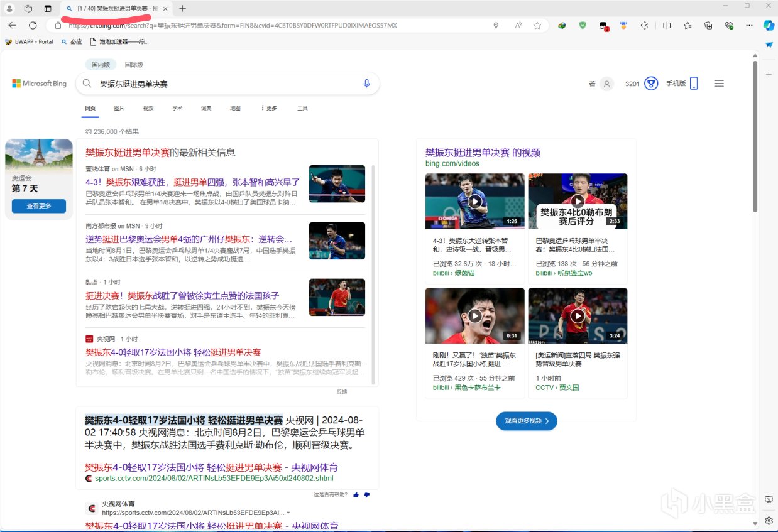Click the Bing search input field
Image resolution: width=778 pixels, height=532 pixels.
tap(226, 84)
